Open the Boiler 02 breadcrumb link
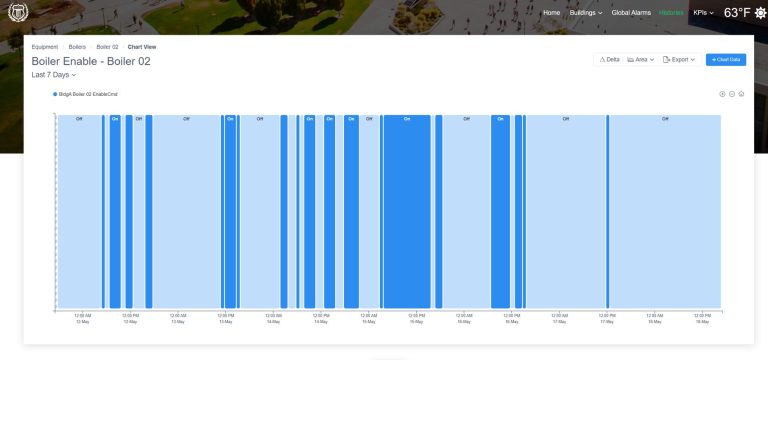Screen dimensions: 768x432 [x=107, y=47]
